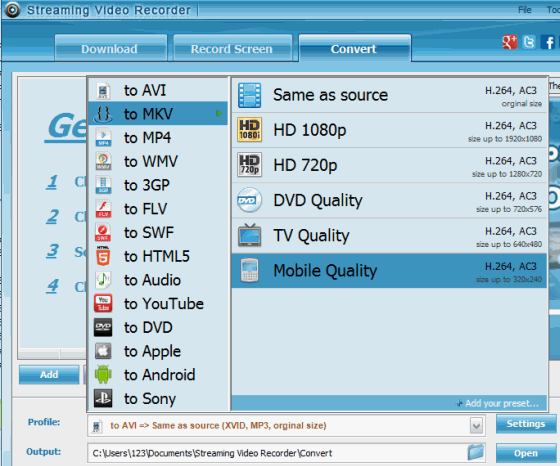
Task: Click the AVI format icon
Action: (x=103, y=91)
